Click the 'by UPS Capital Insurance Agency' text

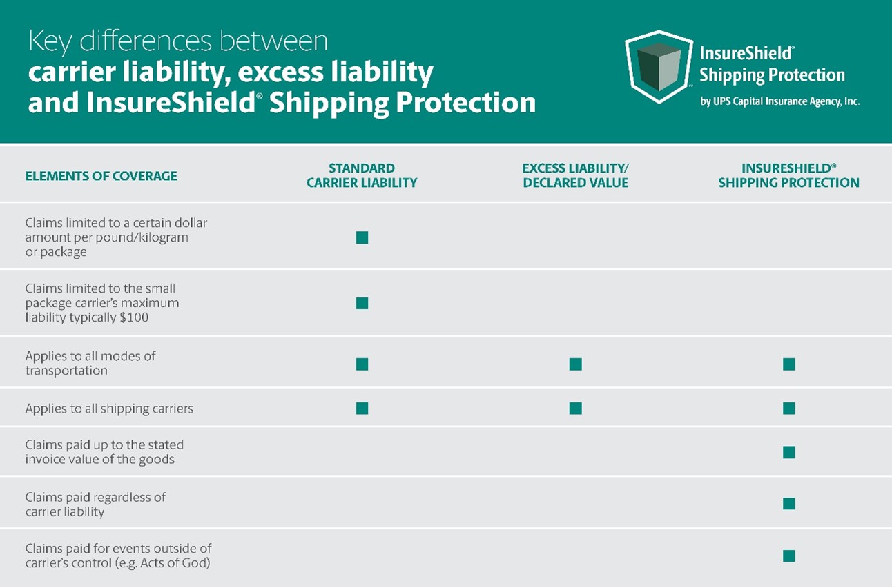click(x=779, y=101)
